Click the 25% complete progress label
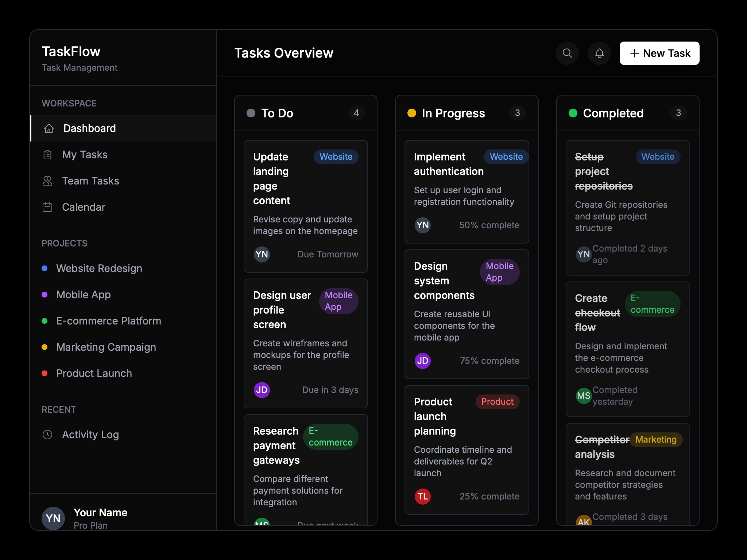This screenshot has height=560, width=747. [489, 497]
